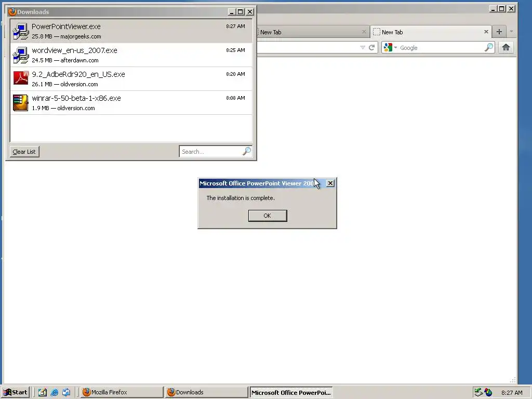Open the list all tabs dropdown
Image resolution: width=532 pixels, height=399 pixels.
coord(511,31)
